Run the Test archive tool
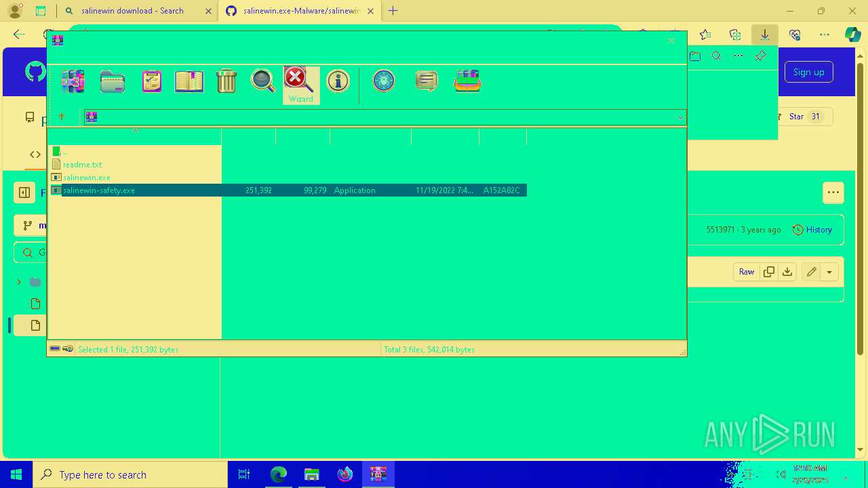The image size is (868, 488). tap(152, 81)
